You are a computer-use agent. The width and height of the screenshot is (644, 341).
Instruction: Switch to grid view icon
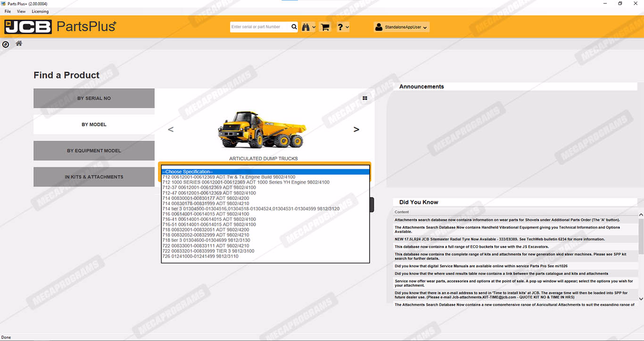365,99
